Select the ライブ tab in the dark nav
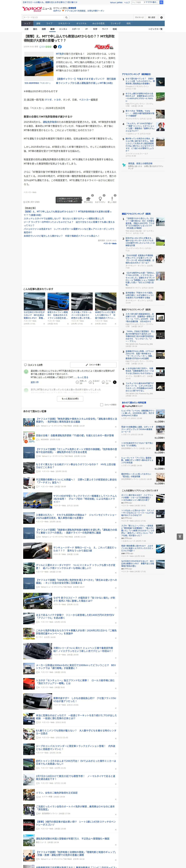186x868 pixels. [49, 24]
